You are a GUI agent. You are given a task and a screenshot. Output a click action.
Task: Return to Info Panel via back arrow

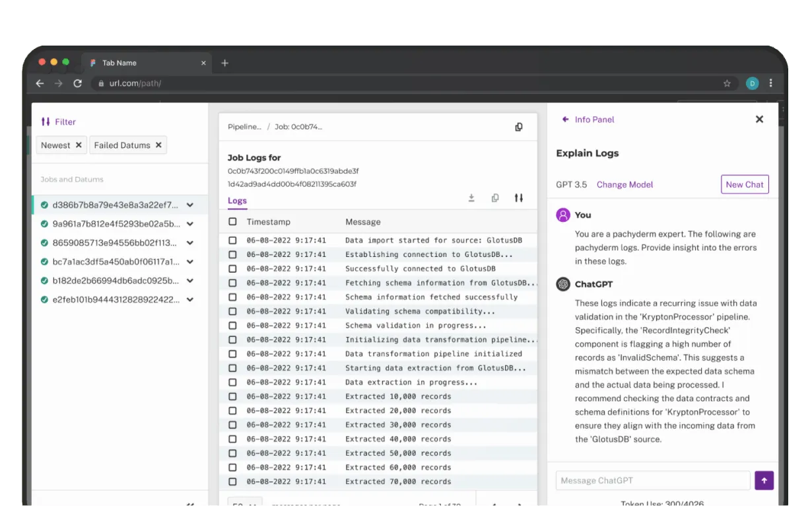point(565,120)
